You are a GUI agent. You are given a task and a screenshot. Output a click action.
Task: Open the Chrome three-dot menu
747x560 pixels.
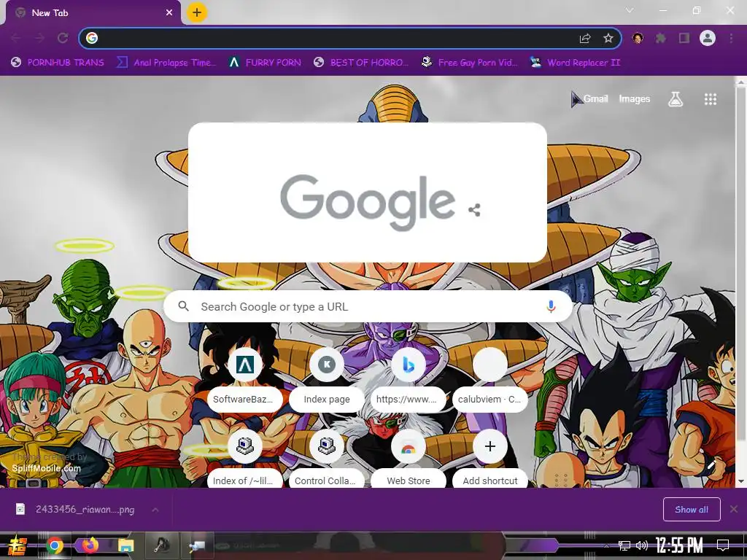tap(731, 38)
